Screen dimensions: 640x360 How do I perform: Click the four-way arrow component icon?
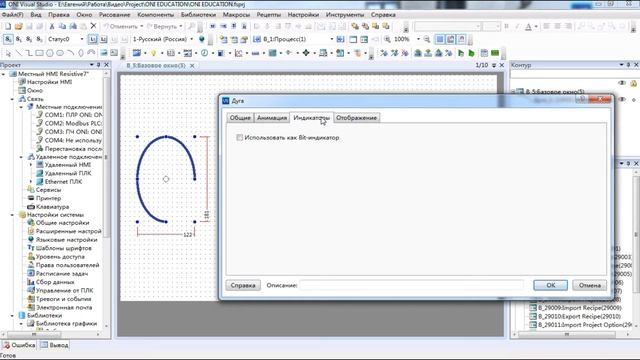pyautogui.click(x=306, y=53)
